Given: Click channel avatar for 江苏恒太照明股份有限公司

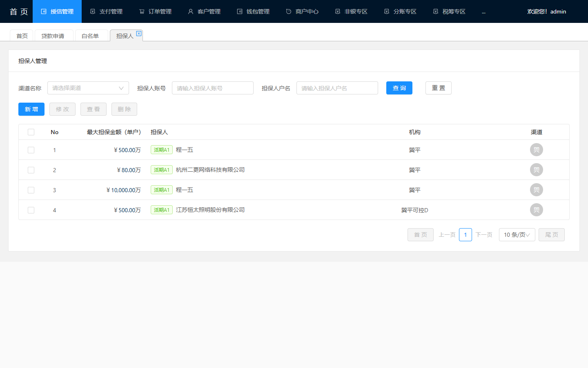Looking at the screenshot, I should pyautogui.click(x=537, y=210).
